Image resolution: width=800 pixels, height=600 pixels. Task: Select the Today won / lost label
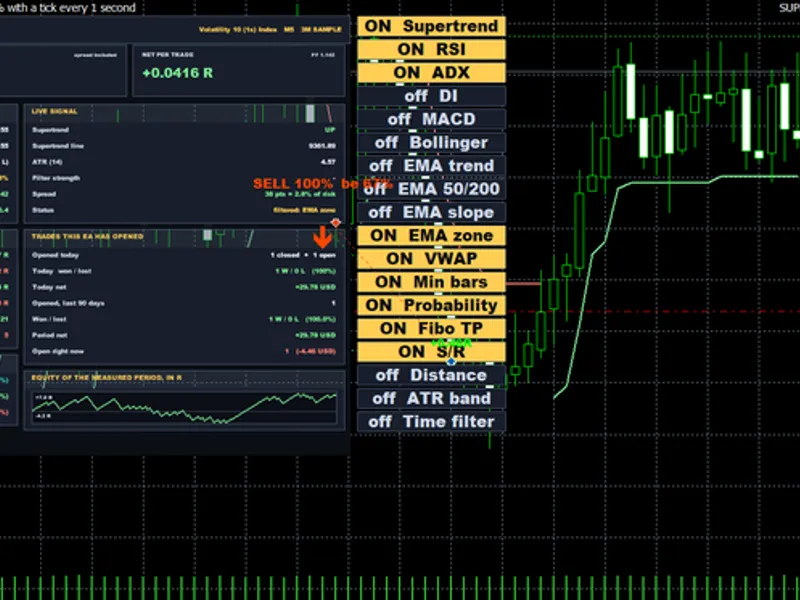(x=62, y=271)
